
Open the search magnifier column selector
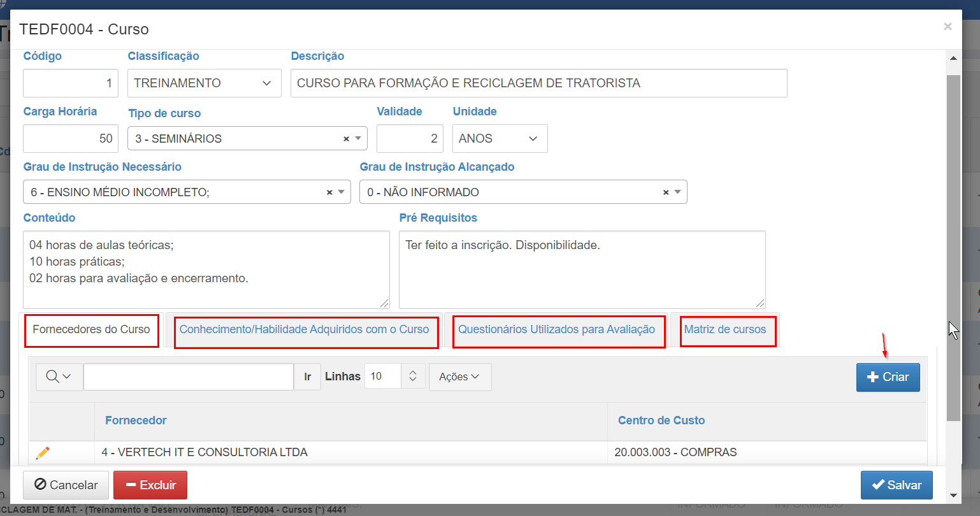[59, 376]
